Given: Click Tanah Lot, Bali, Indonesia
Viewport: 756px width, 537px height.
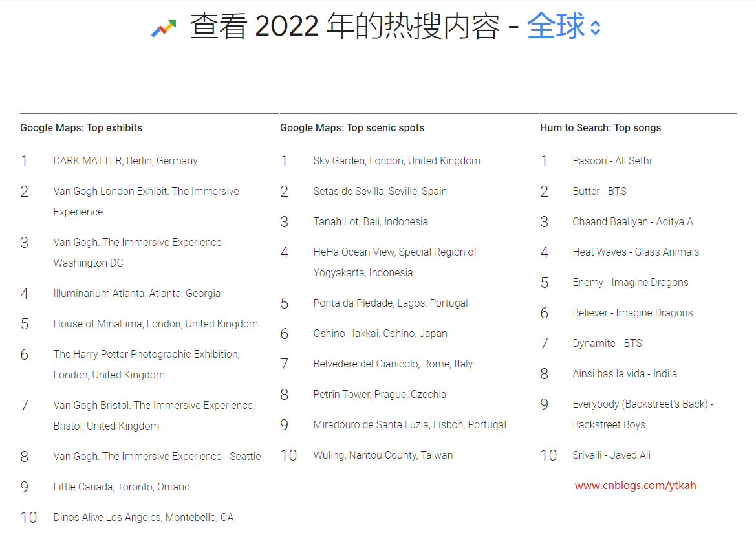Looking at the screenshot, I should tap(371, 221).
